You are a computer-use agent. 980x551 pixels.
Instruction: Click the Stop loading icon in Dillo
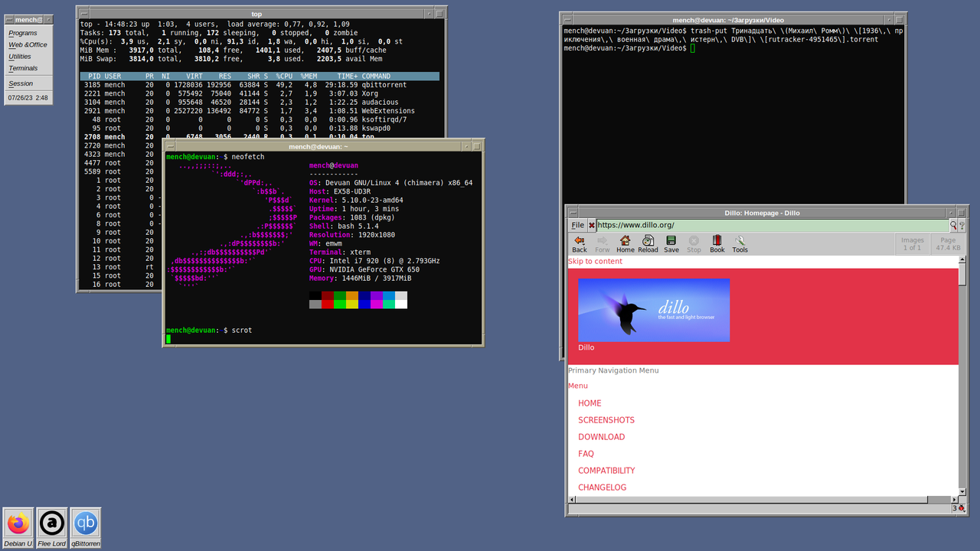(694, 244)
